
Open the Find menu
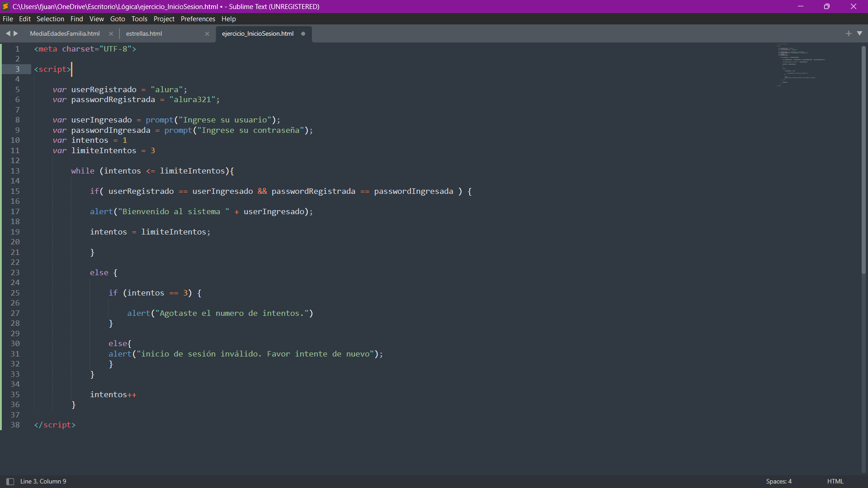pyautogui.click(x=76, y=19)
